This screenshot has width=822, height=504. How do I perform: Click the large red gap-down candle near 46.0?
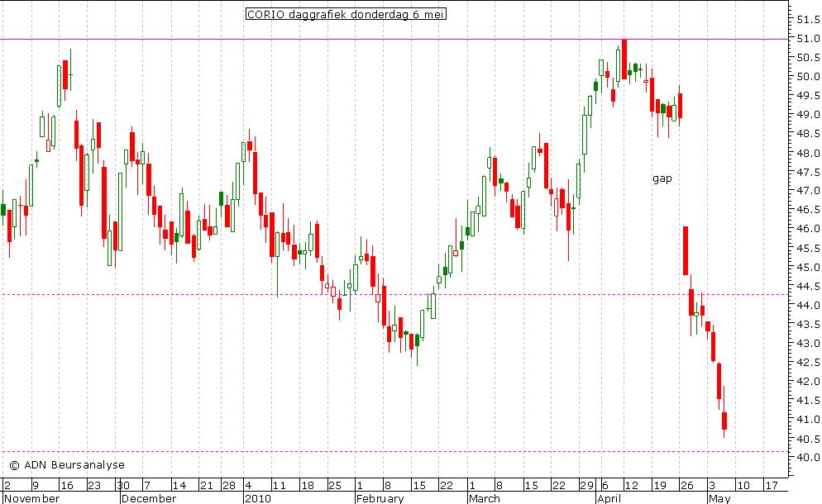pos(686,250)
